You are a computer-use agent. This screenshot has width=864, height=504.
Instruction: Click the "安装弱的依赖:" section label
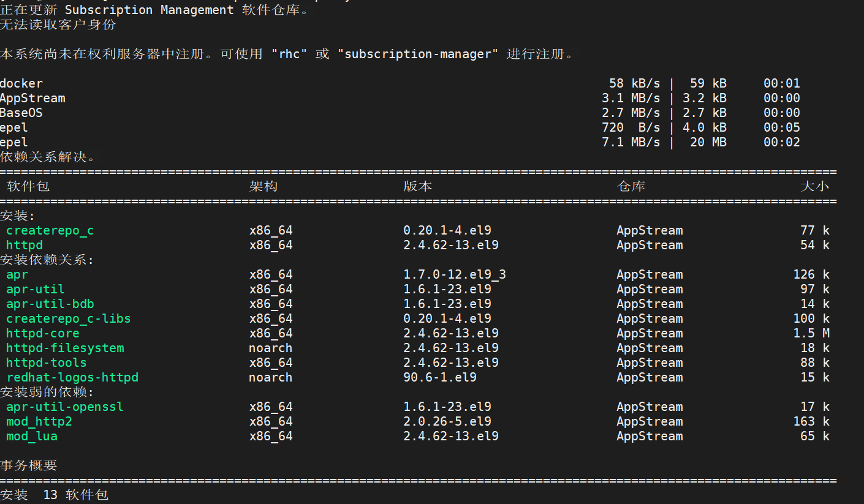pos(47,393)
